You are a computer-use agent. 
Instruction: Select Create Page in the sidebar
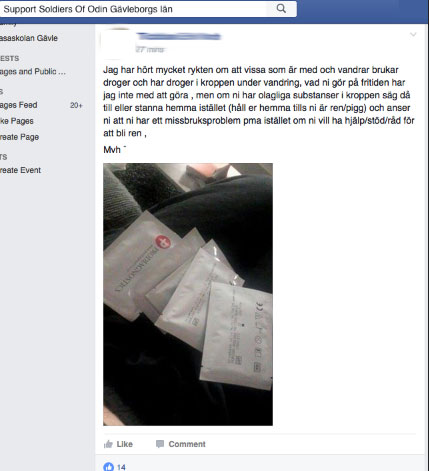[x=19, y=137]
